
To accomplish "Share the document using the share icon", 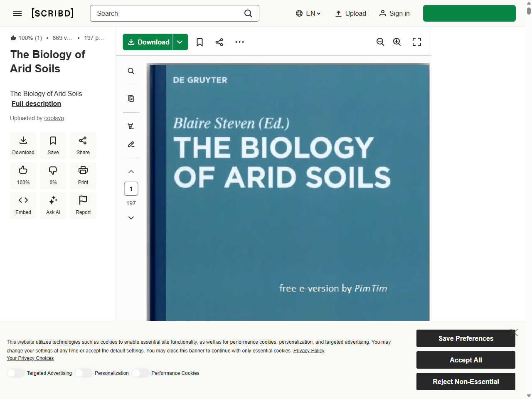I will [x=219, y=42].
